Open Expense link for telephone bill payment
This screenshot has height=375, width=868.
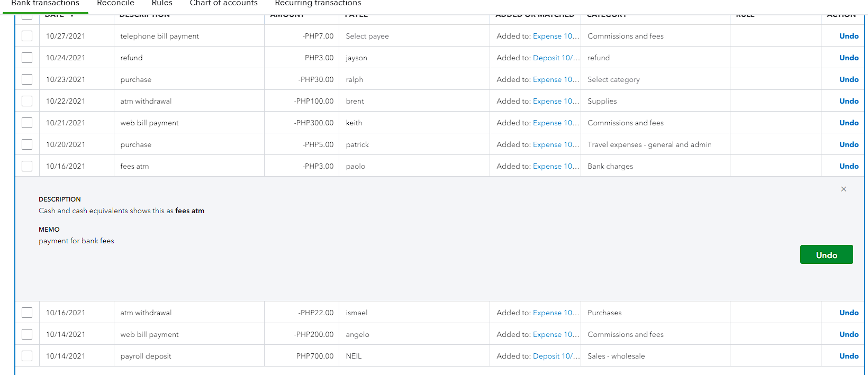[556, 36]
